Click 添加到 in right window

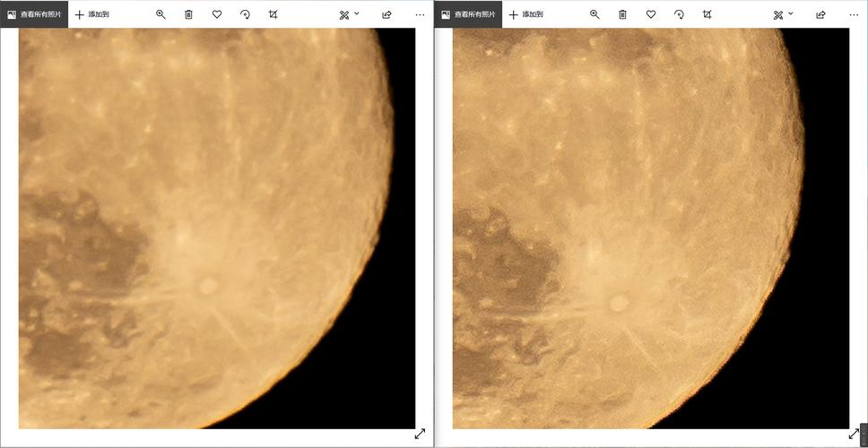tap(525, 14)
